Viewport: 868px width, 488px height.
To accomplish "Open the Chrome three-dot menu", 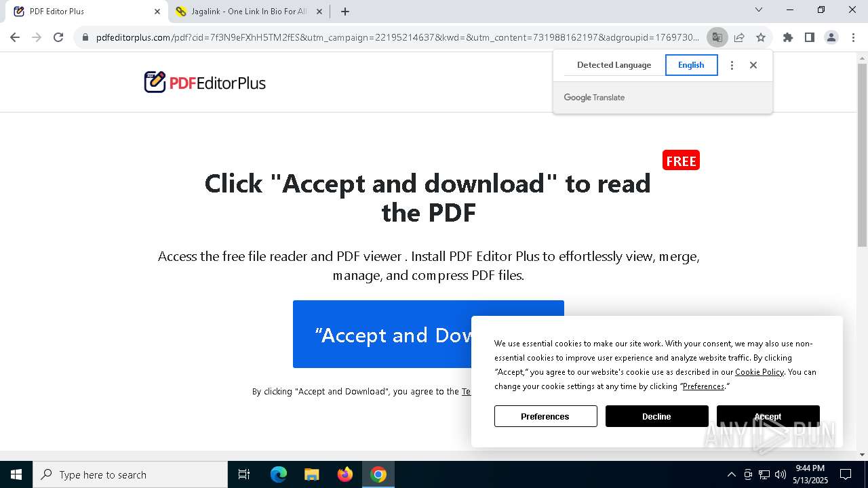I will pos(853,37).
